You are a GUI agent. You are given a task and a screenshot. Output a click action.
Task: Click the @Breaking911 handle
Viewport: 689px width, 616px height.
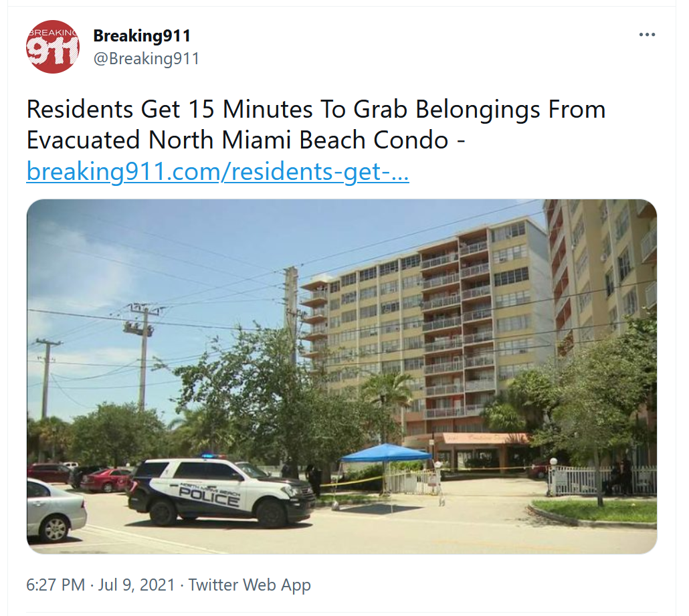pos(146,58)
